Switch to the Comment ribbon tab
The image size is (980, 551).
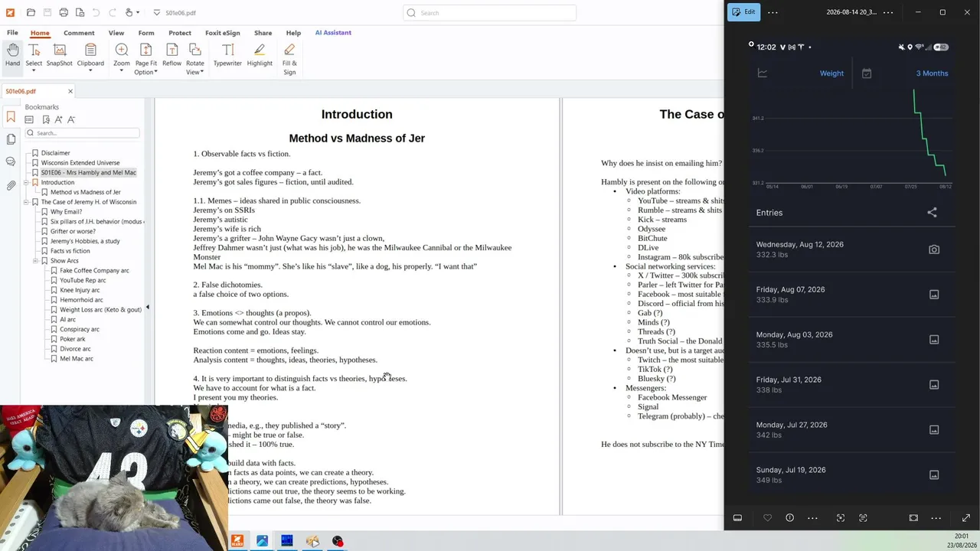coord(79,33)
